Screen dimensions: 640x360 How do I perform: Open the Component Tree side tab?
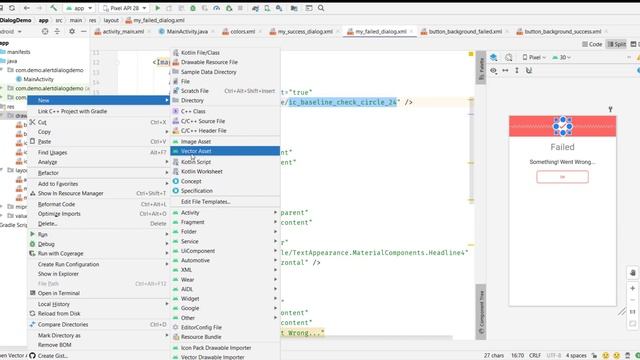[481, 311]
